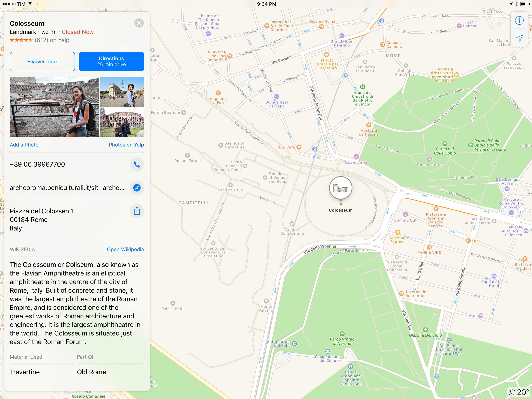Tap the Oppio Caffe bar marker

[356, 156]
